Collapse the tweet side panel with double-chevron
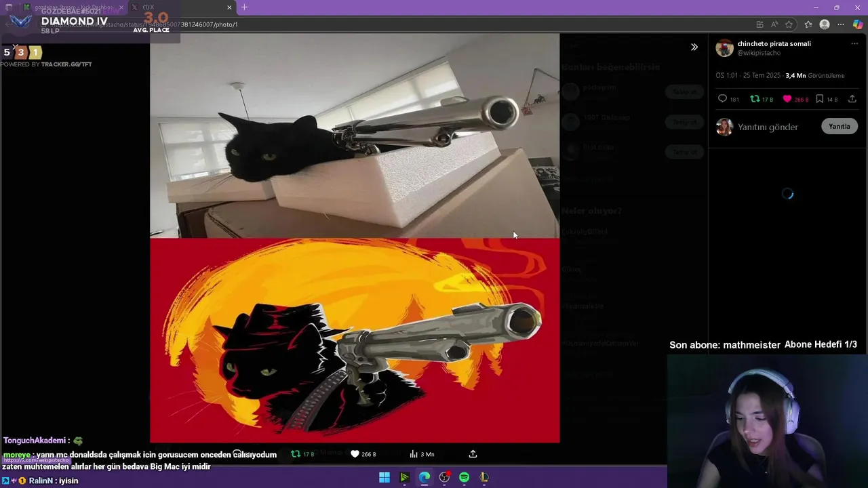Image resolution: width=868 pixels, height=488 pixels. point(694,47)
